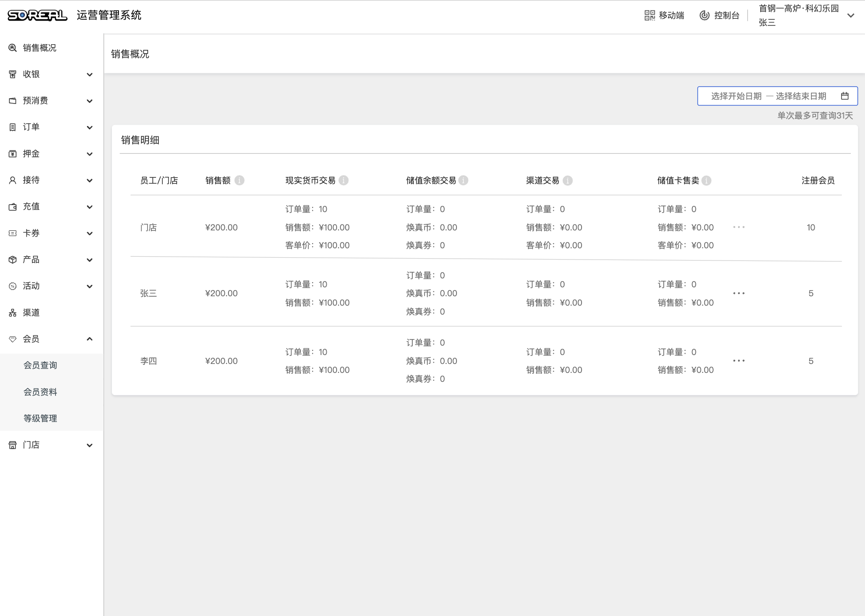Click the 选择结束日期 field
The width and height of the screenshot is (865, 616).
tap(801, 96)
